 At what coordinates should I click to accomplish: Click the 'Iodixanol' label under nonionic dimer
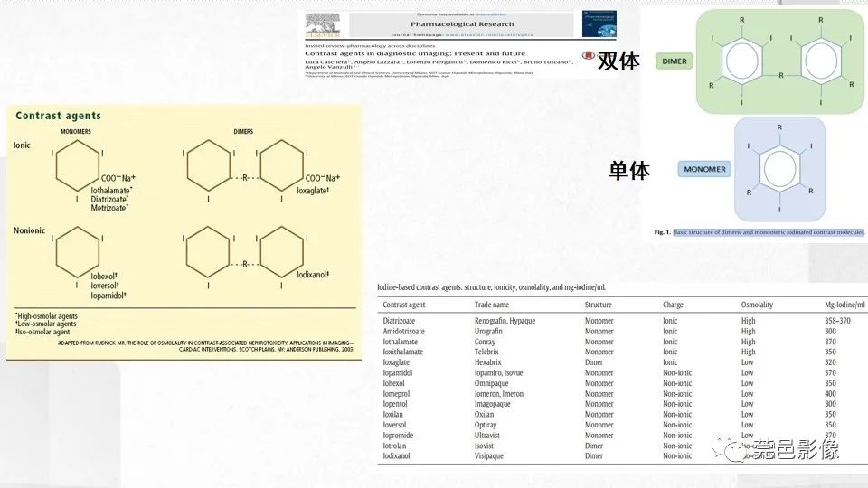click(313, 275)
